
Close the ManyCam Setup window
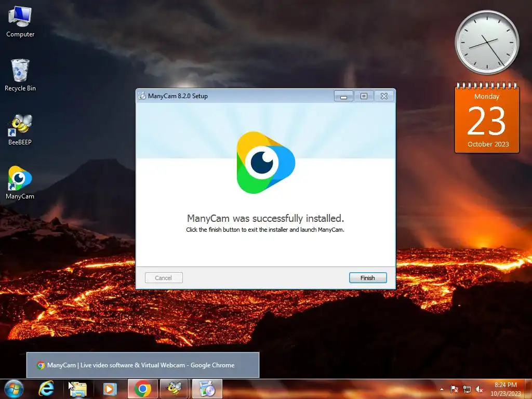(384, 96)
